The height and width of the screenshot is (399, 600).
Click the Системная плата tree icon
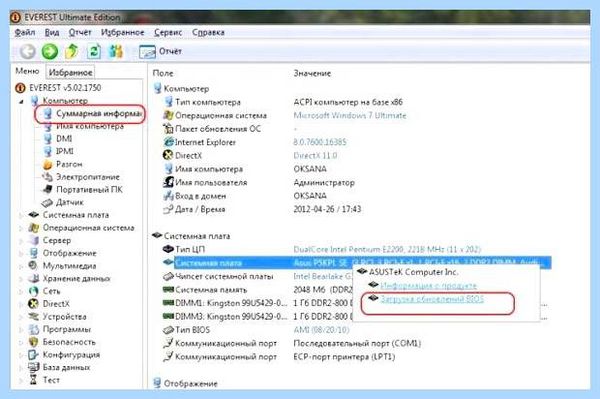(x=34, y=215)
